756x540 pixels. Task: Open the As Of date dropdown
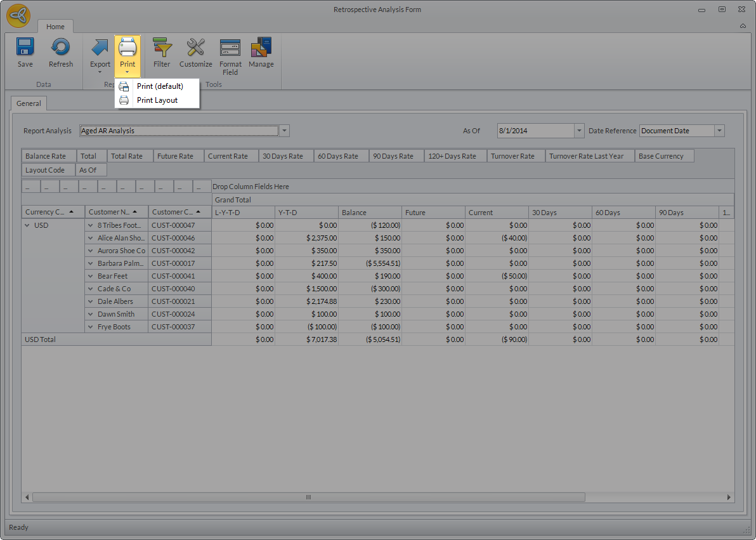pyautogui.click(x=578, y=131)
